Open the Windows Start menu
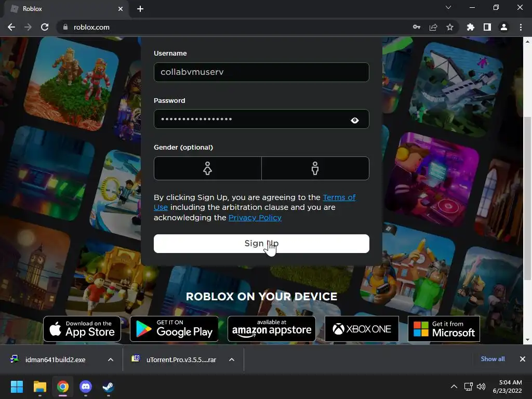This screenshot has height=399, width=532. coord(17,387)
